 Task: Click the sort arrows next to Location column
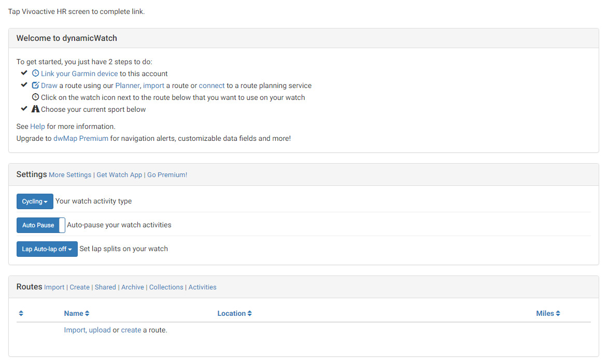tap(249, 313)
